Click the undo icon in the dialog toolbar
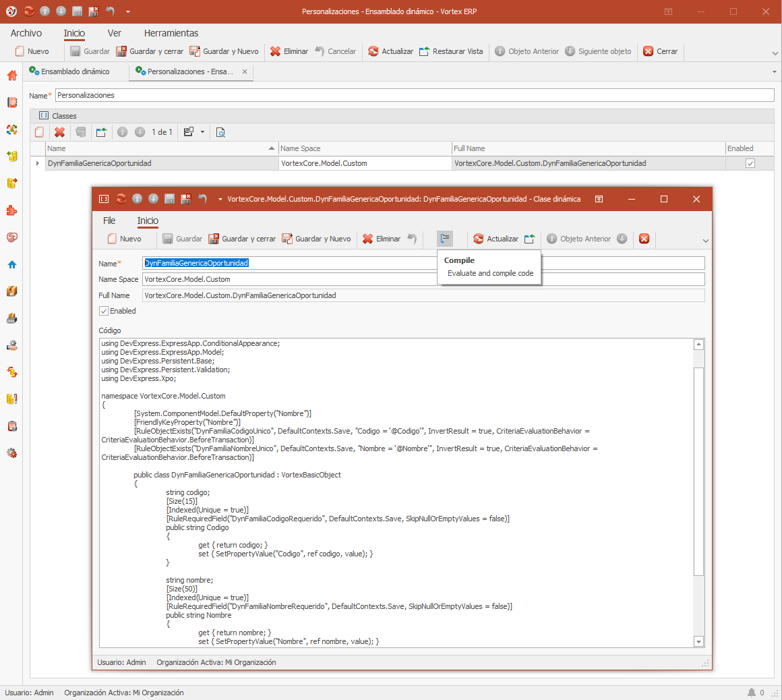 412,239
